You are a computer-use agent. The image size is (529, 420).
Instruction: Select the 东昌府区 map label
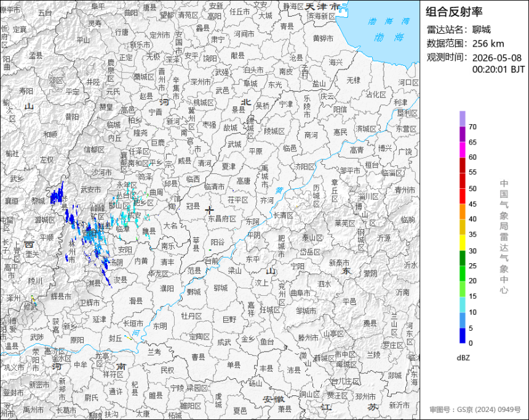(x=222, y=218)
